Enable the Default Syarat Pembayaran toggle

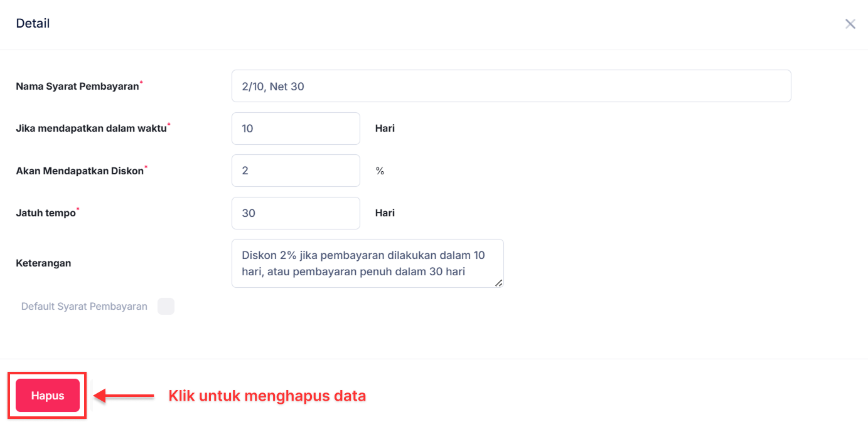coord(166,306)
